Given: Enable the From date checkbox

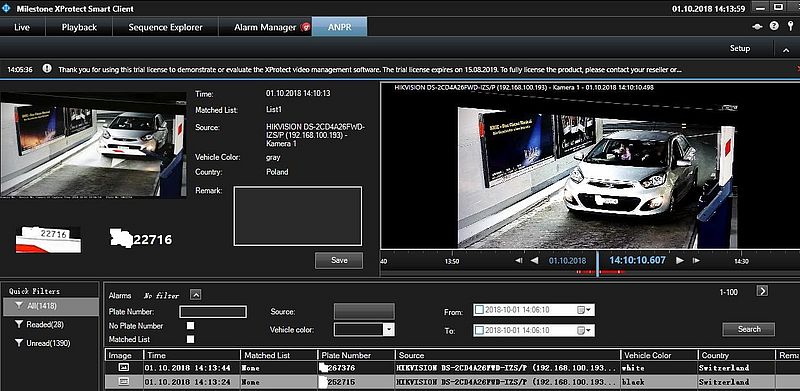Looking at the screenshot, I should 479,310.
